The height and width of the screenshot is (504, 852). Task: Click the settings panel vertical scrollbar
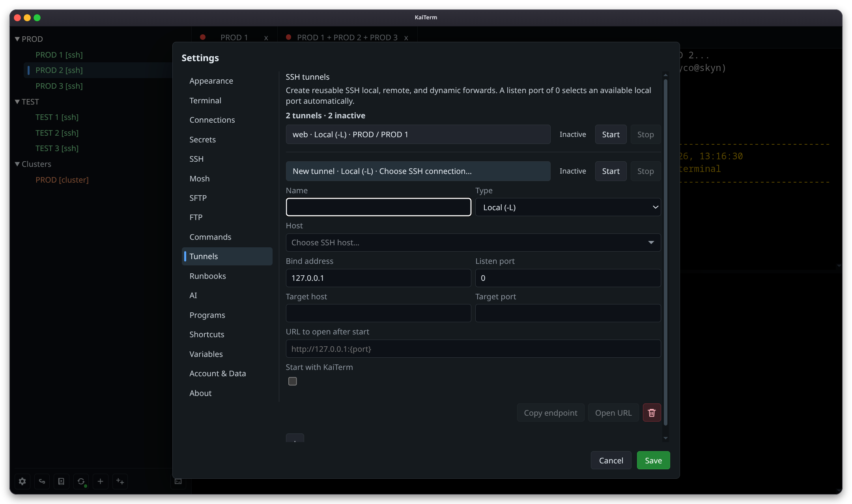[x=665, y=252]
